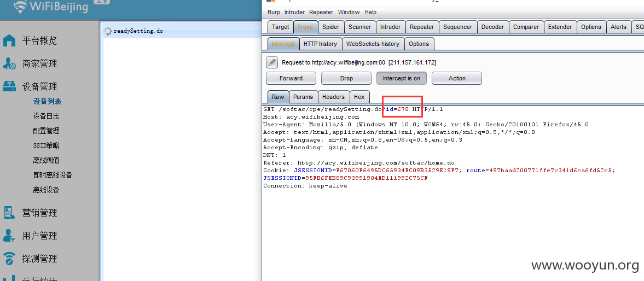Collapse the 设备管理 section

tap(39, 86)
